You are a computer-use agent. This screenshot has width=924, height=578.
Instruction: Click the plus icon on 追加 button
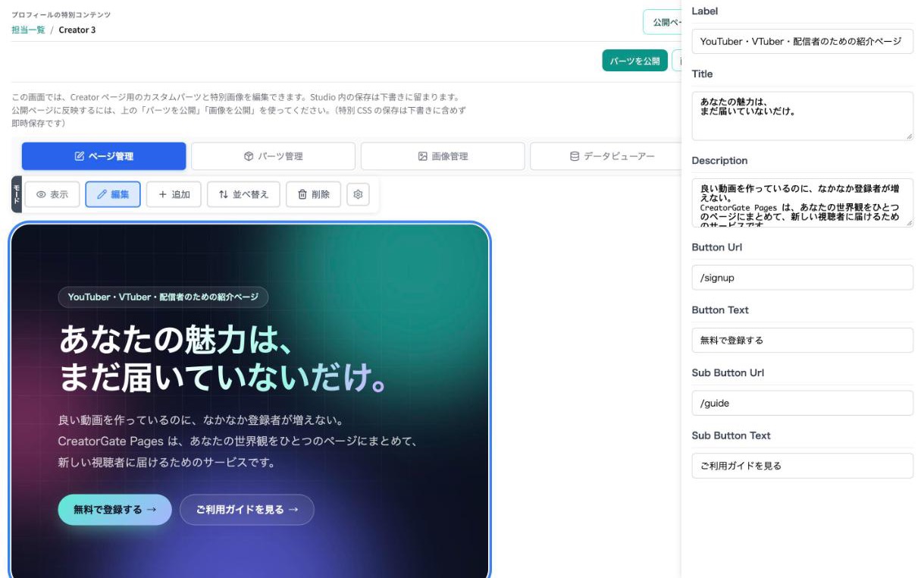point(162,194)
